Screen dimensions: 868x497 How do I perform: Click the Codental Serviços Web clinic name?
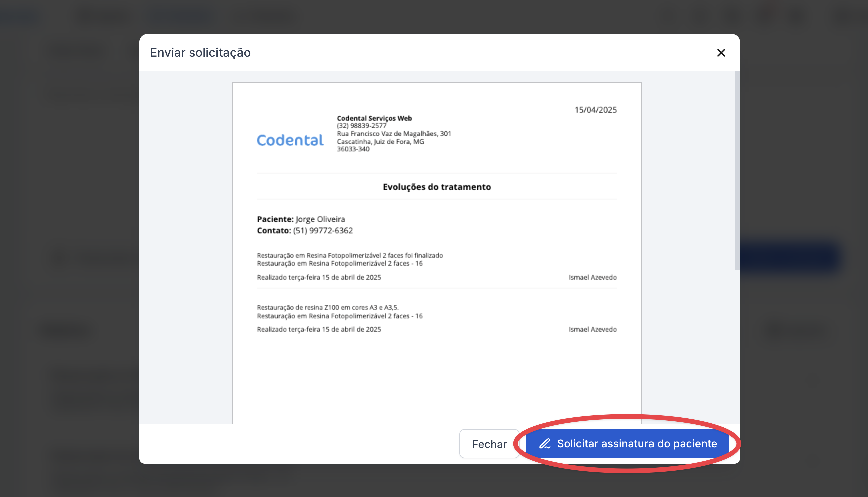[x=374, y=118]
